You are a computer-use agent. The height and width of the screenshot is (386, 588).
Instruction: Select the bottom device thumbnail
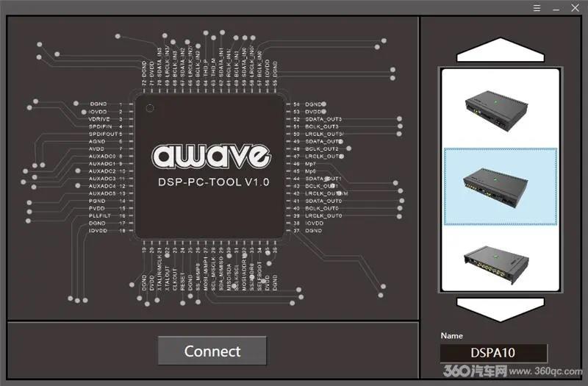coord(497,264)
